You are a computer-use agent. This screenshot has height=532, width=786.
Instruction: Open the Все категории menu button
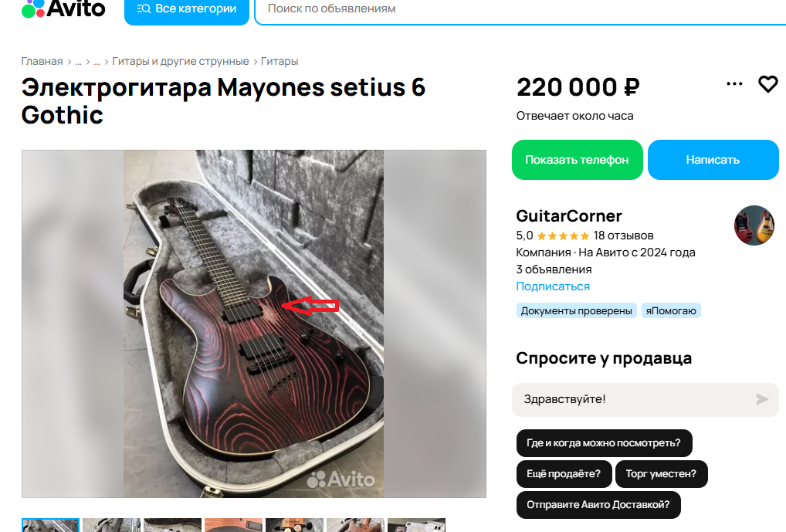click(x=187, y=9)
